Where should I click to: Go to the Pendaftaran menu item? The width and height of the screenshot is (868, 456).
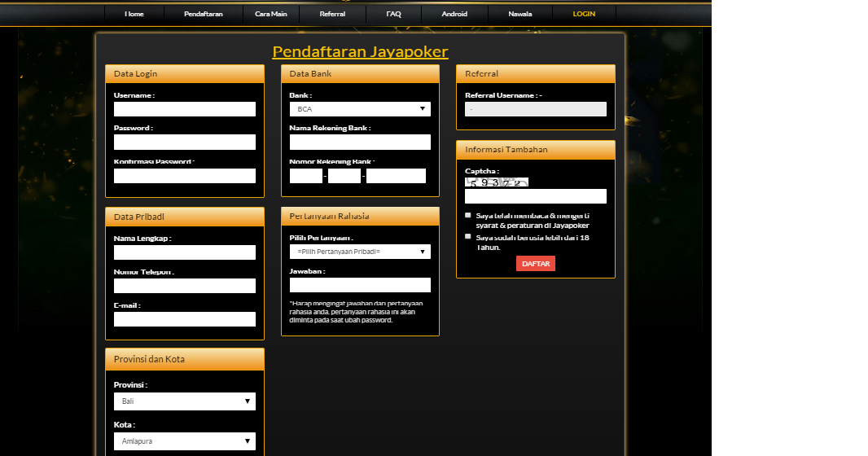(x=204, y=14)
